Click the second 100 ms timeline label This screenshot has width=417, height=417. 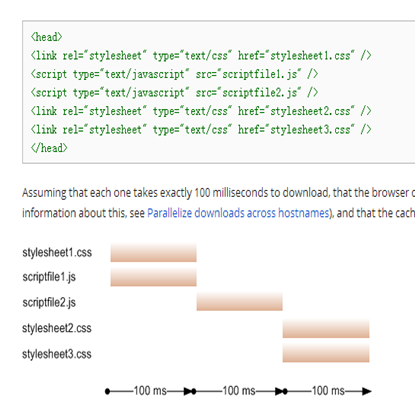[x=239, y=391]
